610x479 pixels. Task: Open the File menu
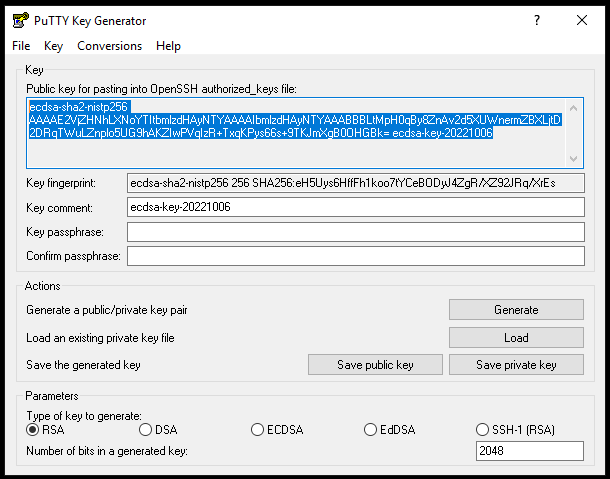(21, 46)
